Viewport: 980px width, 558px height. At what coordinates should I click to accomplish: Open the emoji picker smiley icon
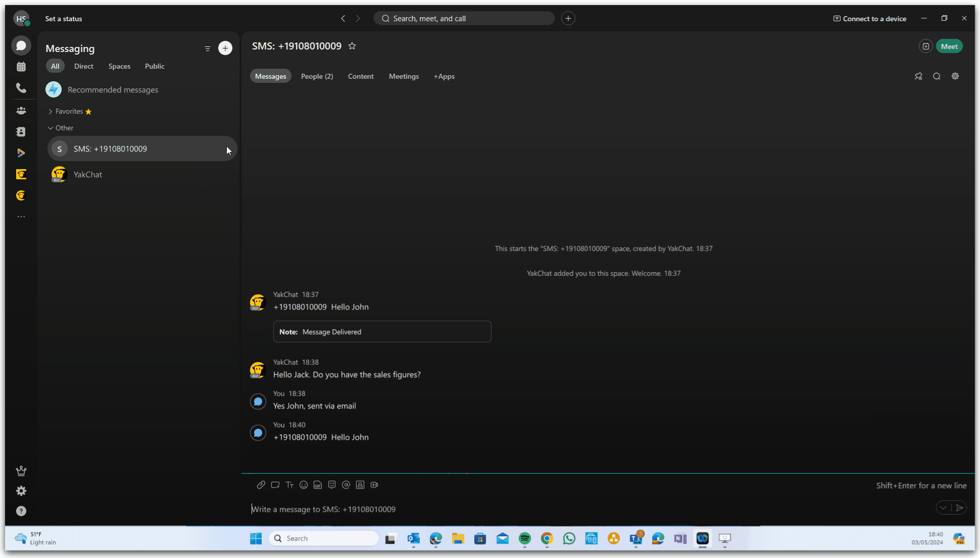[x=304, y=485]
